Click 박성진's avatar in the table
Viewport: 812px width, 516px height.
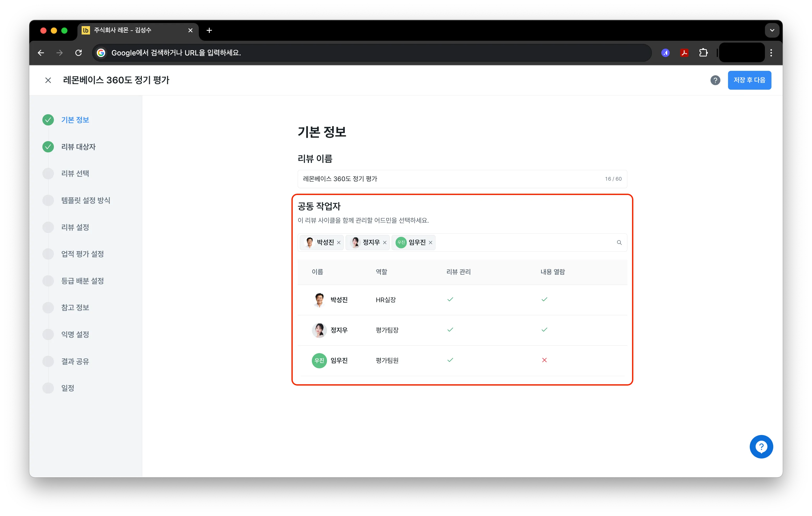(319, 300)
